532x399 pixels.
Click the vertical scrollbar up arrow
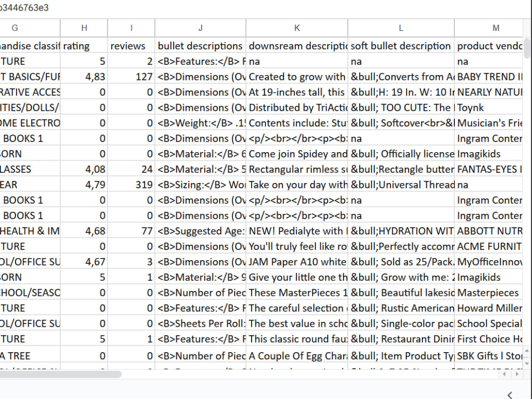tap(527, 351)
